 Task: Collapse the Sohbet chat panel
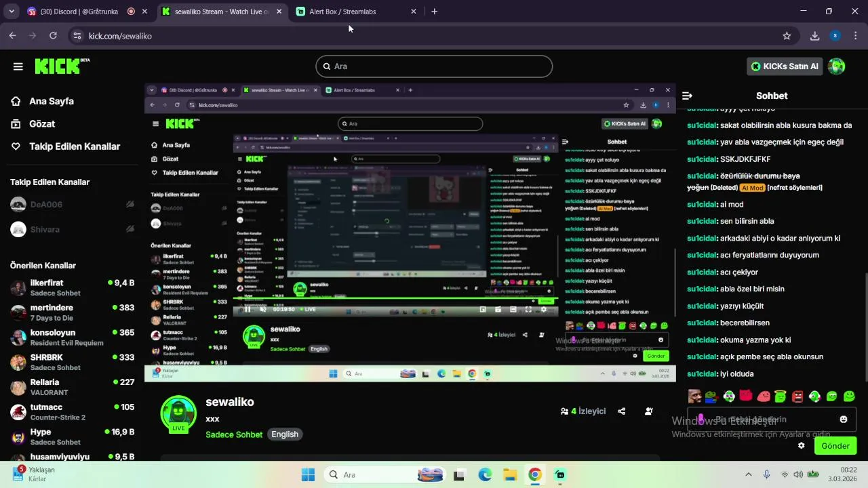(687, 96)
